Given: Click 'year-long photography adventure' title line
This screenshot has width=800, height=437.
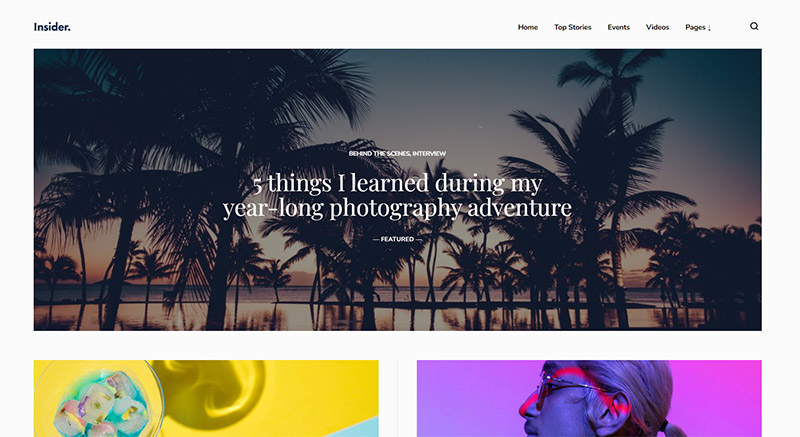Looking at the screenshot, I should [x=397, y=208].
